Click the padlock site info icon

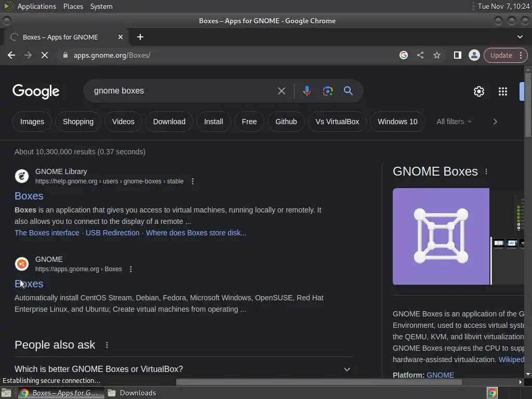click(x=65, y=55)
